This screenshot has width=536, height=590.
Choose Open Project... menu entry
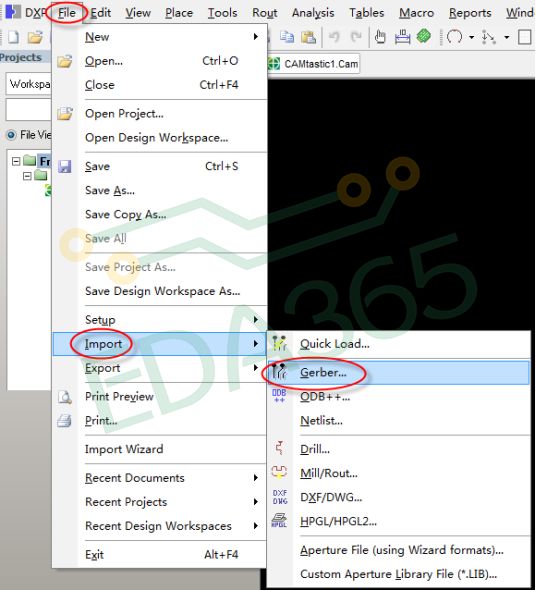160,113
